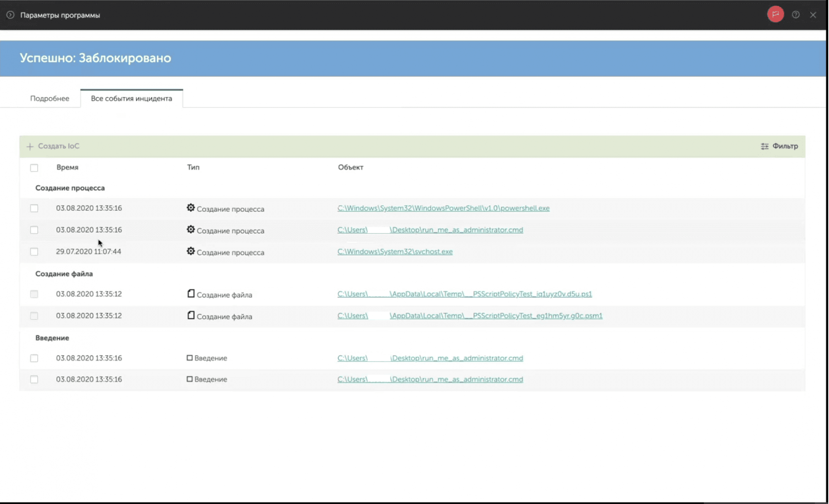
Task: Click the Фильтр sliders icon
Action: pos(764,146)
